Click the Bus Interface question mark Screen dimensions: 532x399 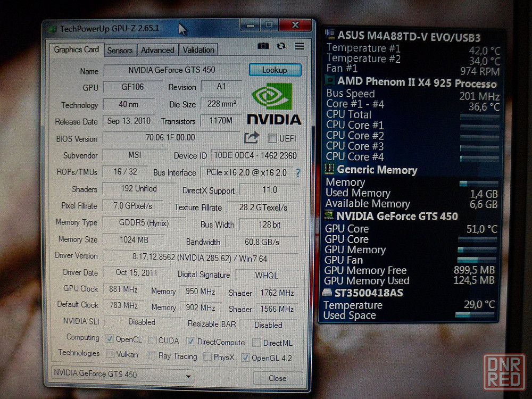pyautogui.click(x=298, y=173)
